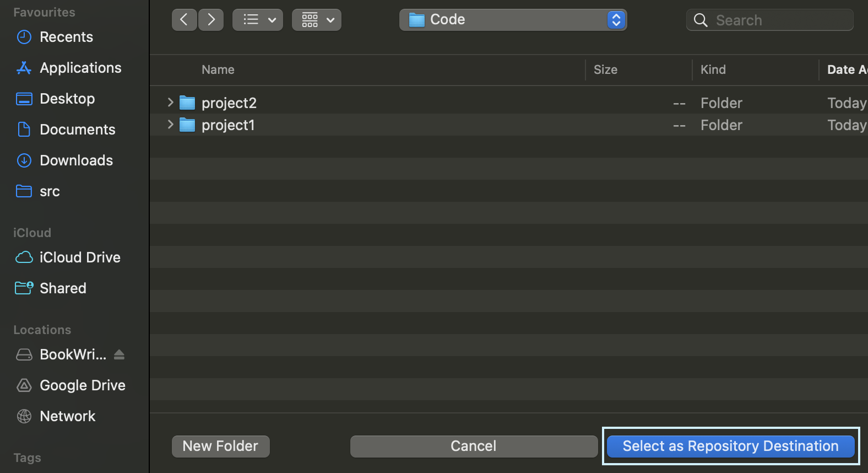
Task: Click the Name column header
Action: (218, 69)
